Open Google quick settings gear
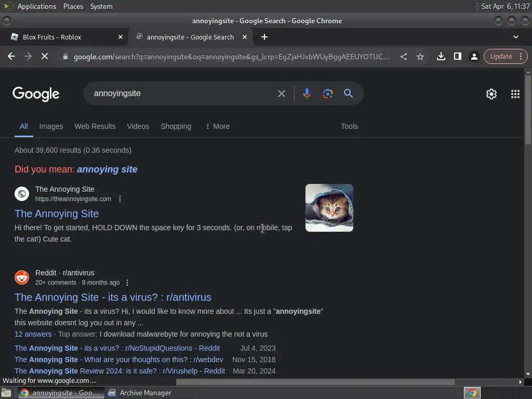Viewport: 532px width, 399px height. pyautogui.click(x=491, y=94)
